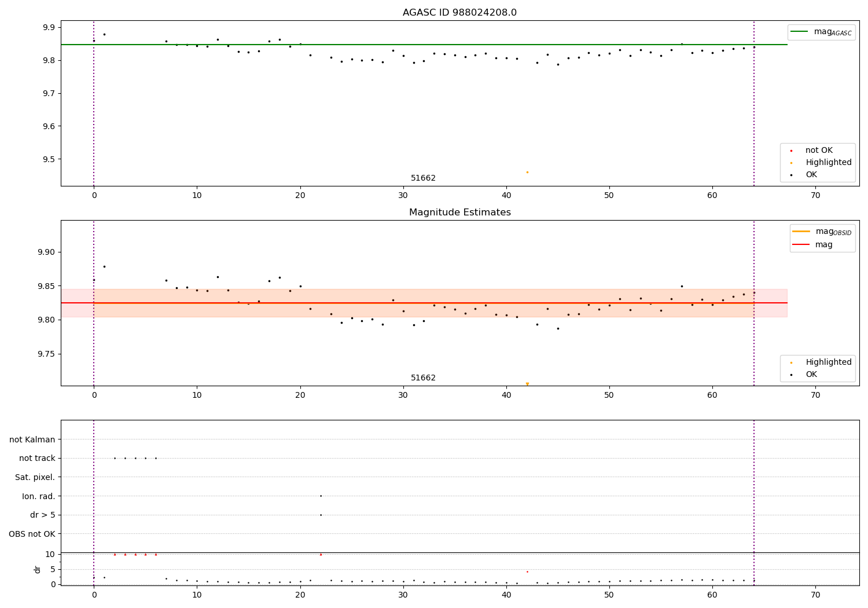The image size is (868, 608).
Task: Click the '40' x-axis tick of the middle plot
Action: coord(506,395)
